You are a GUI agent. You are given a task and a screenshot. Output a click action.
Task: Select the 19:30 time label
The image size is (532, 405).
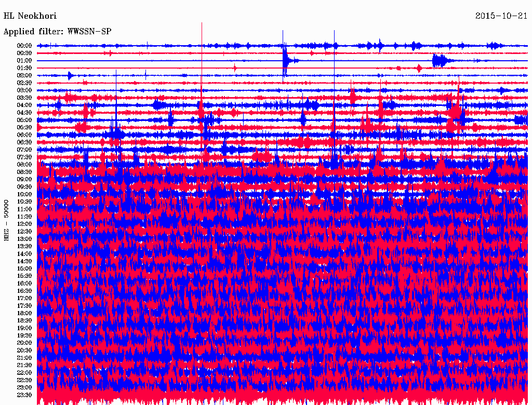point(24,335)
